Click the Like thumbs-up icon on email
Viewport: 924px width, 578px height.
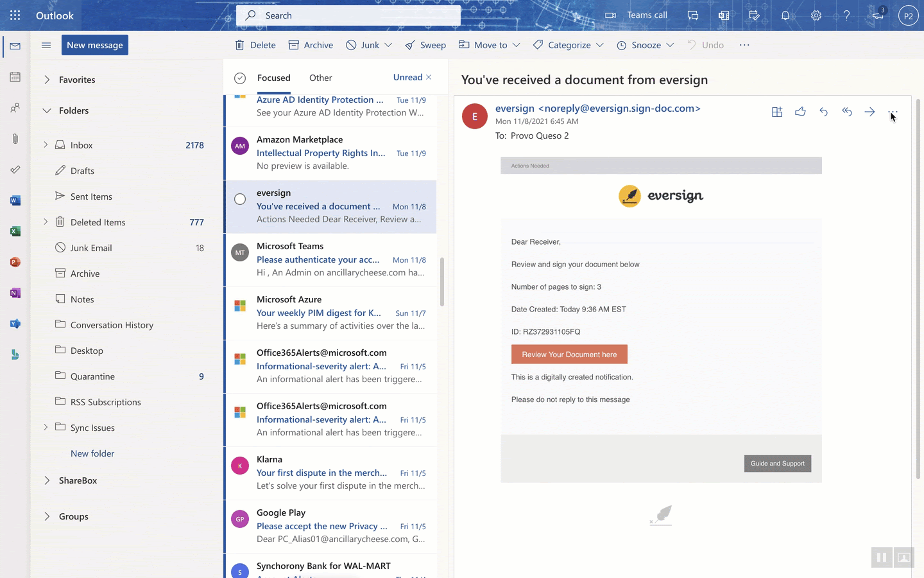pyautogui.click(x=800, y=112)
